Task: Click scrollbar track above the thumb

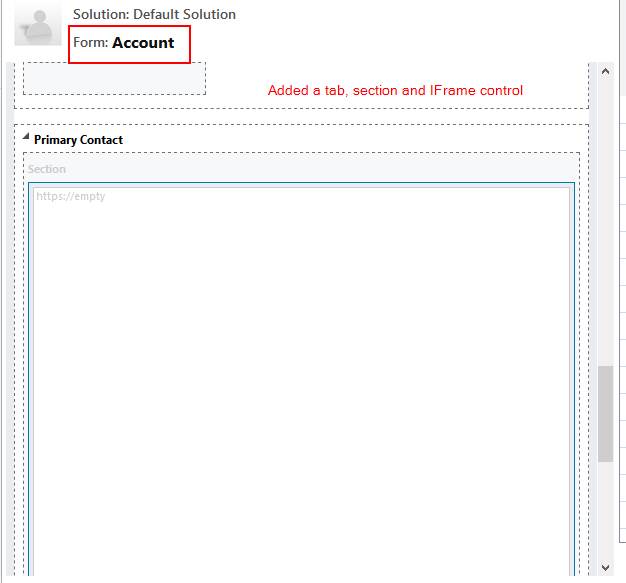Action: pos(605,220)
